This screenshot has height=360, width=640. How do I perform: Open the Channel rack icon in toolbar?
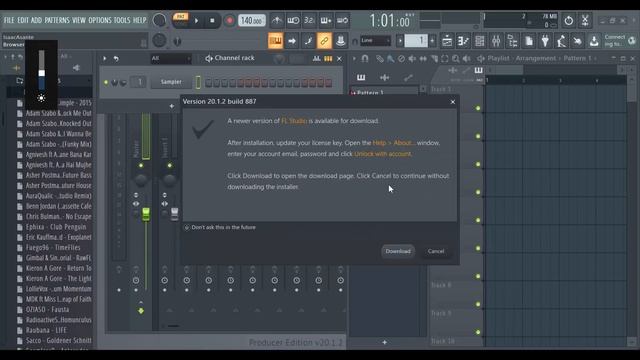pos(480,41)
